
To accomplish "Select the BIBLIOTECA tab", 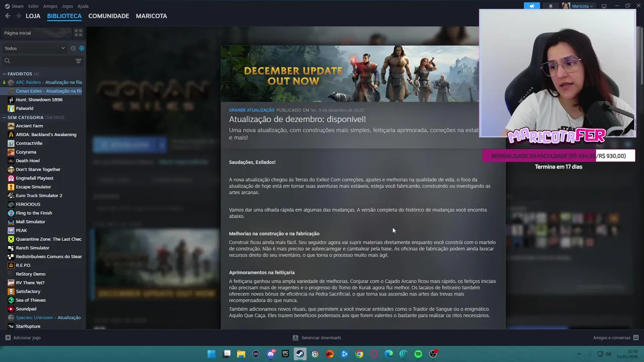I will click(x=64, y=16).
